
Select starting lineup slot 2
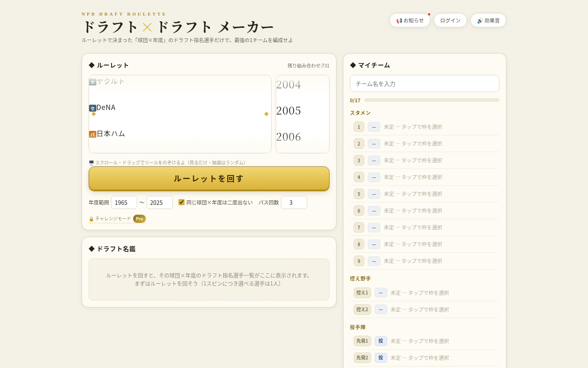[425, 144]
